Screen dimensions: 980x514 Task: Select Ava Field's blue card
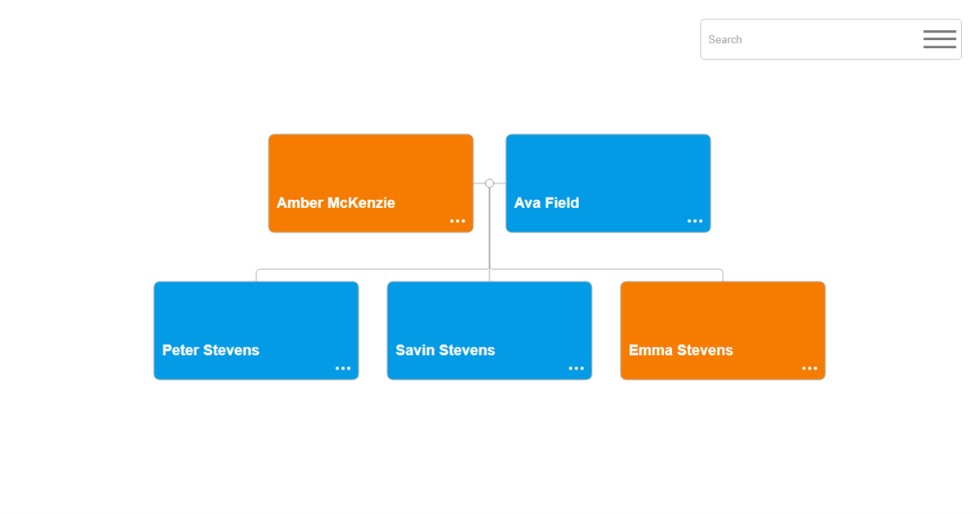(608, 171)
